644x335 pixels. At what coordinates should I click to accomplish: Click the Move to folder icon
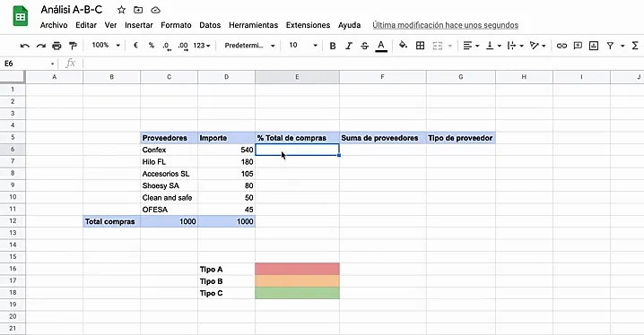pos(138,10)
